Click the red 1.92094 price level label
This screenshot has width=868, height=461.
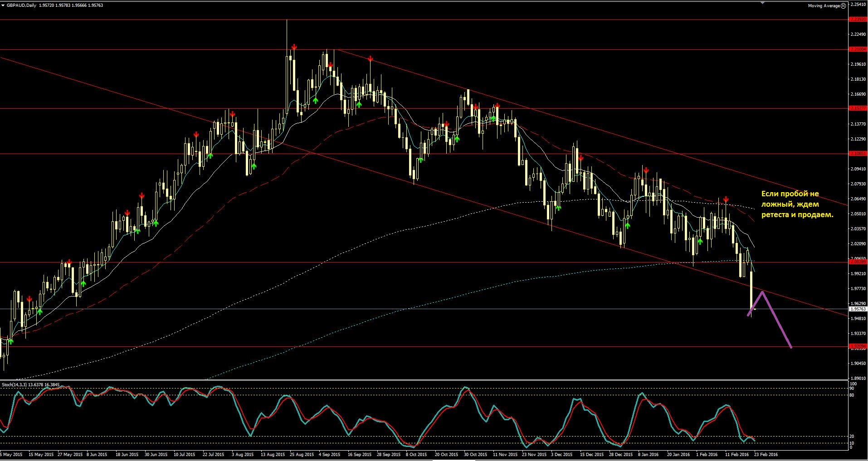click(x=858, y=346)
